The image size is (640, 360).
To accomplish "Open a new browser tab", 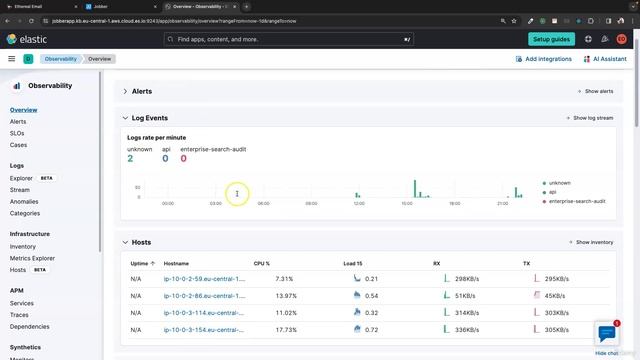I will tap(247, 7).
